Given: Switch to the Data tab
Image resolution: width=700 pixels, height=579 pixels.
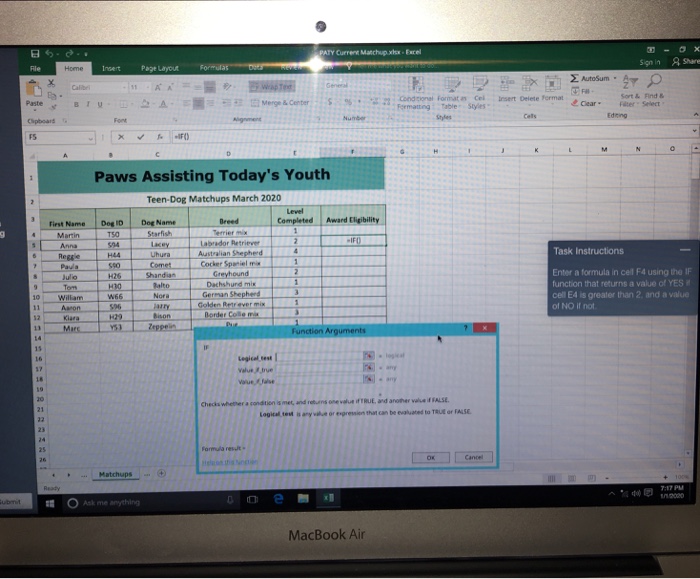Looking at the screenshot, I should click(255, 67).
